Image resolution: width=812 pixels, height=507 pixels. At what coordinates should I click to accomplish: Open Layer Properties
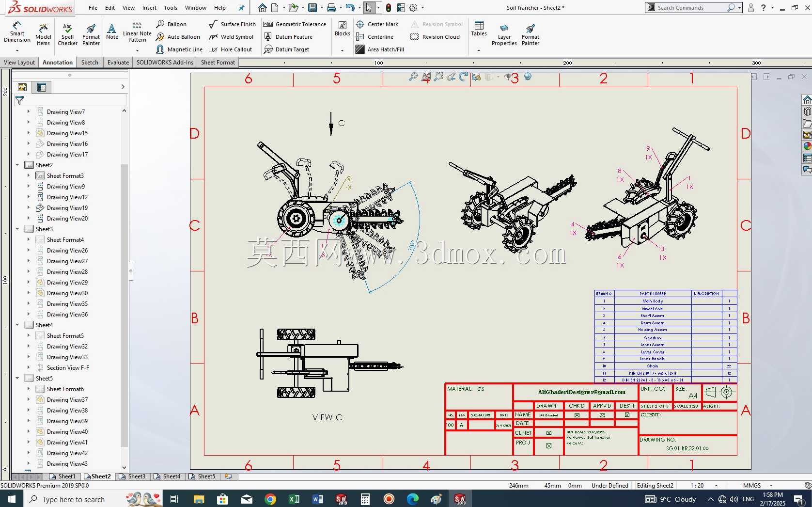tap(504, 35)
